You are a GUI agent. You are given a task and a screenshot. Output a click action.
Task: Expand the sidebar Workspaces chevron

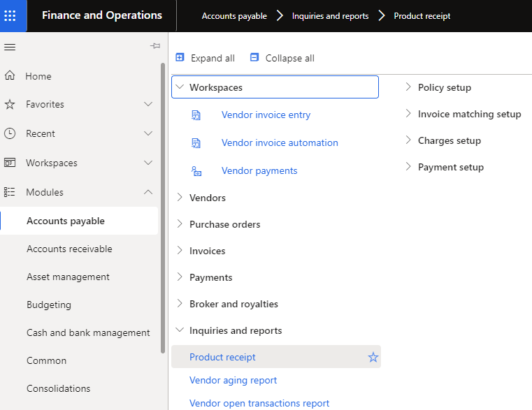click(148, 163)
